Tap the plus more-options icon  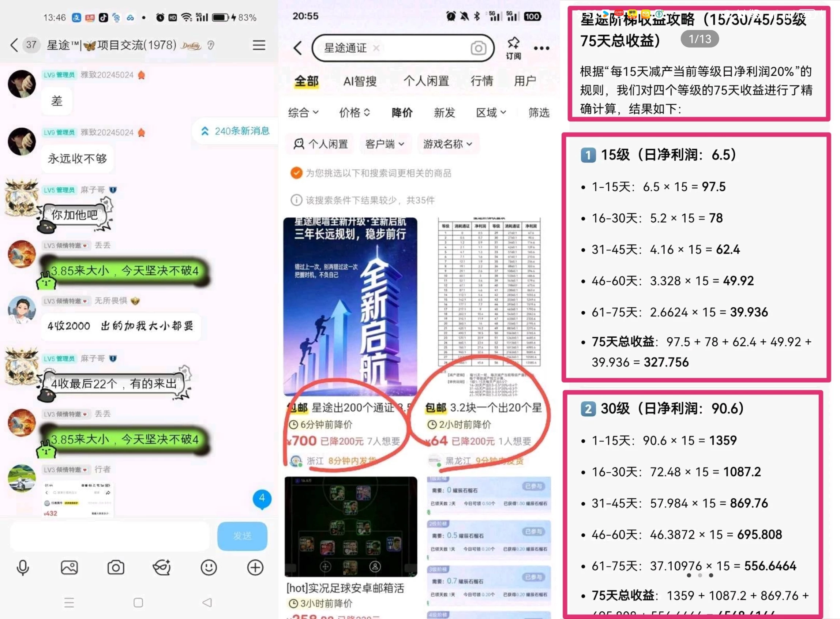pos(255,568)
